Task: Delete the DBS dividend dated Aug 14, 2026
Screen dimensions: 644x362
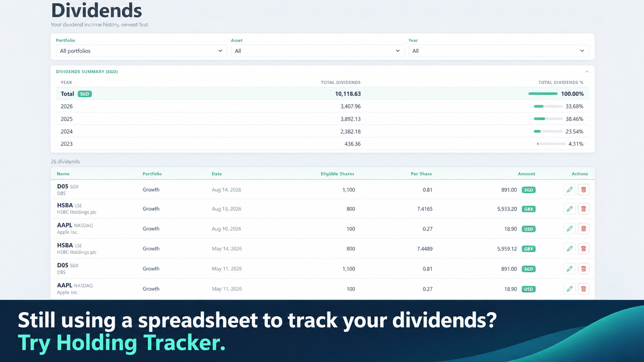Action: tap(584, 190)
